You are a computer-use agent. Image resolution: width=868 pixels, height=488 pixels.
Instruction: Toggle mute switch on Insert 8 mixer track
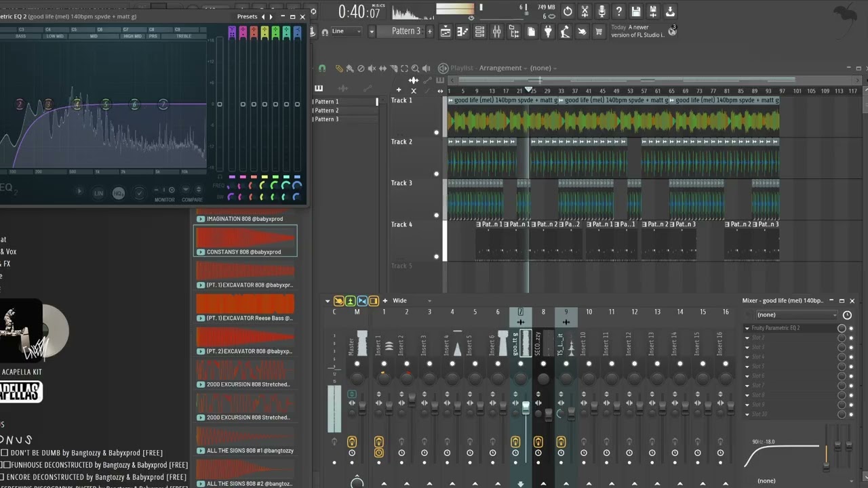pos(543,364)
